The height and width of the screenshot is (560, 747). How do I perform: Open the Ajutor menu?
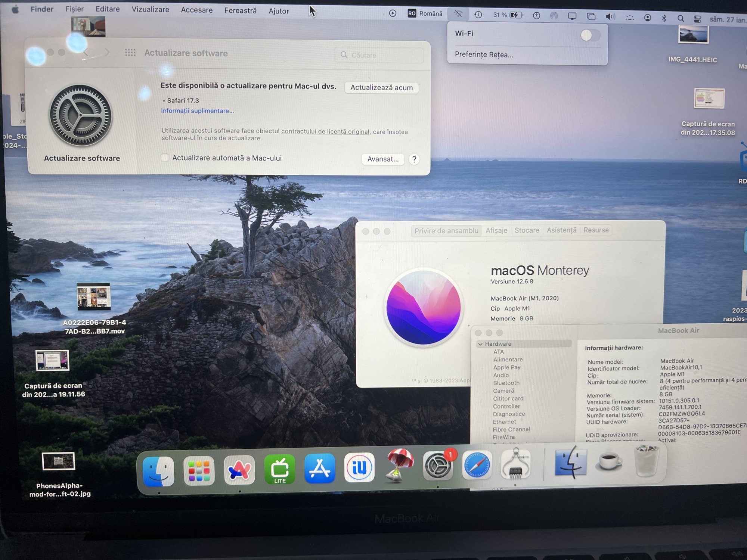coord(279,11)
